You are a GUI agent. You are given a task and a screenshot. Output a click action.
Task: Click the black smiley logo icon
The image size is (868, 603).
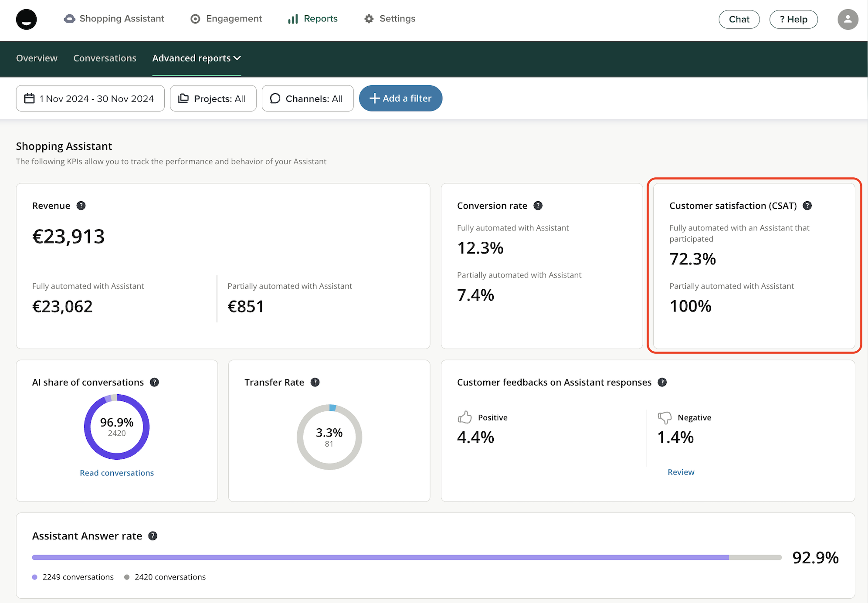tap(26, 19)
